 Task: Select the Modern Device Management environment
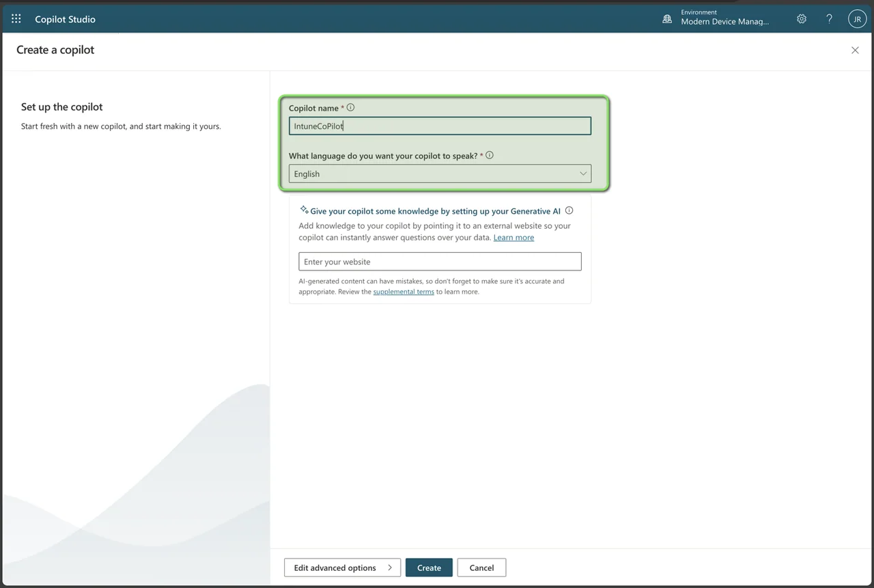[x=724, y=22]
